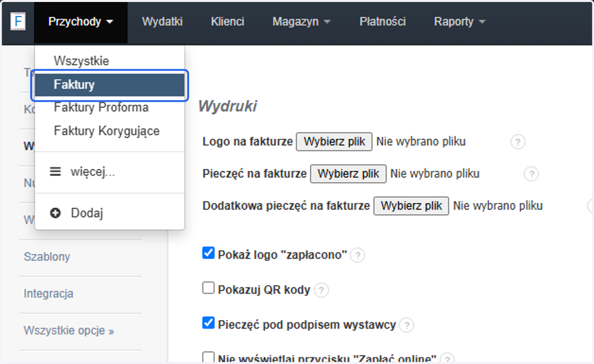This screenshot has height=364, width=594.
Task: Click Wybierz plik for Dodatkowa pieczęć na fakturze
Action: tap(411, 206)
